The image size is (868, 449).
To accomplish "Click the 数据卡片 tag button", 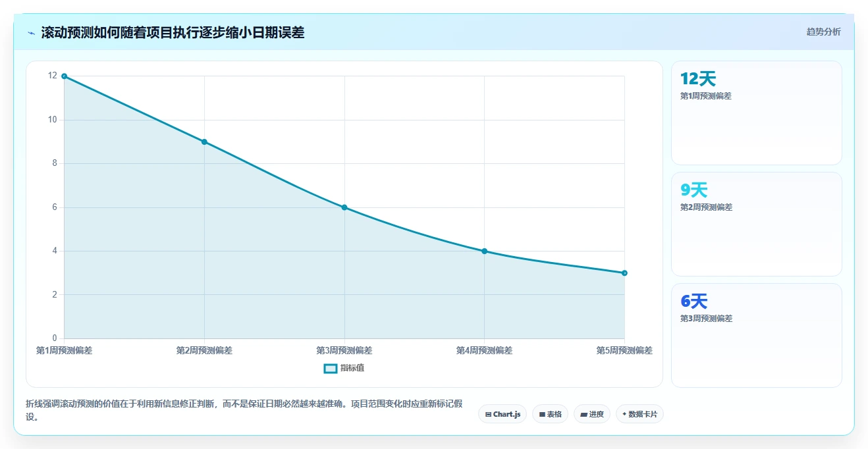I will pos(639,414).
